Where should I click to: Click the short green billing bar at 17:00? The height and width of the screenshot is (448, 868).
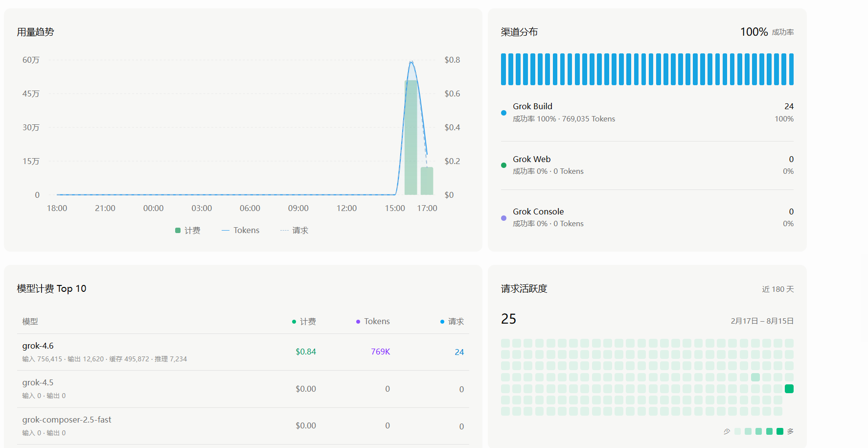(427, 181)
